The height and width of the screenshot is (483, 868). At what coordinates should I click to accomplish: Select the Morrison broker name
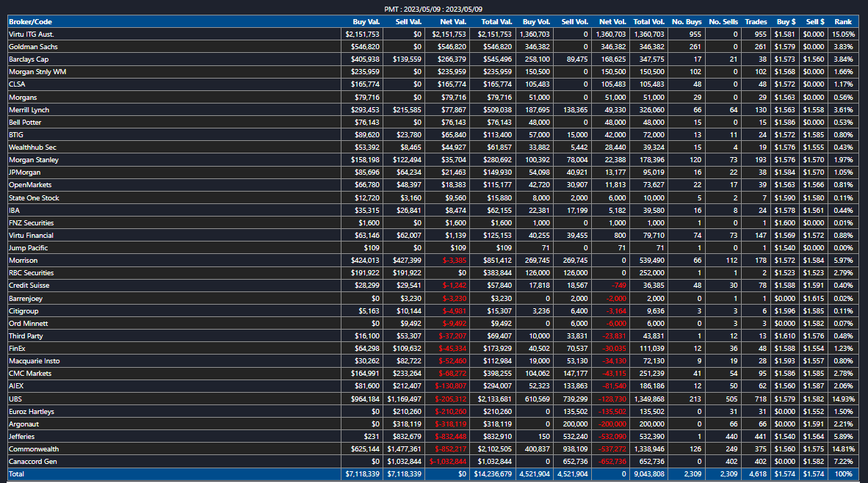click(x=23, y=261)
